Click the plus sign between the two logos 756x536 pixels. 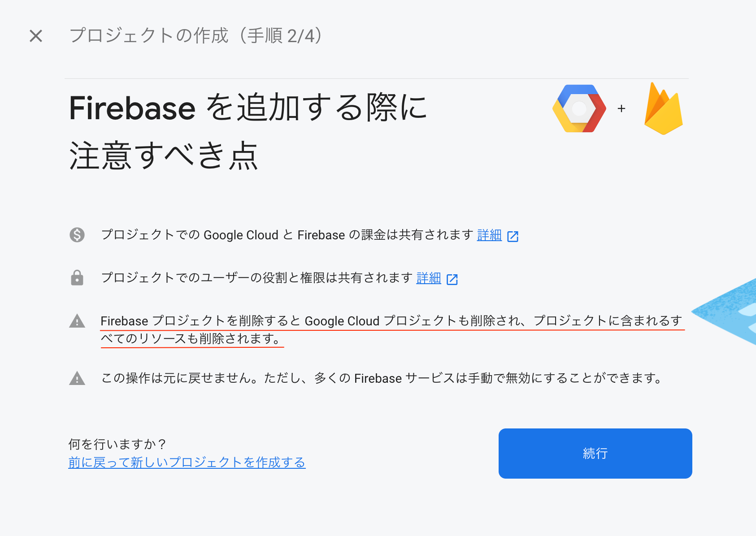click(x=622, y=108)
